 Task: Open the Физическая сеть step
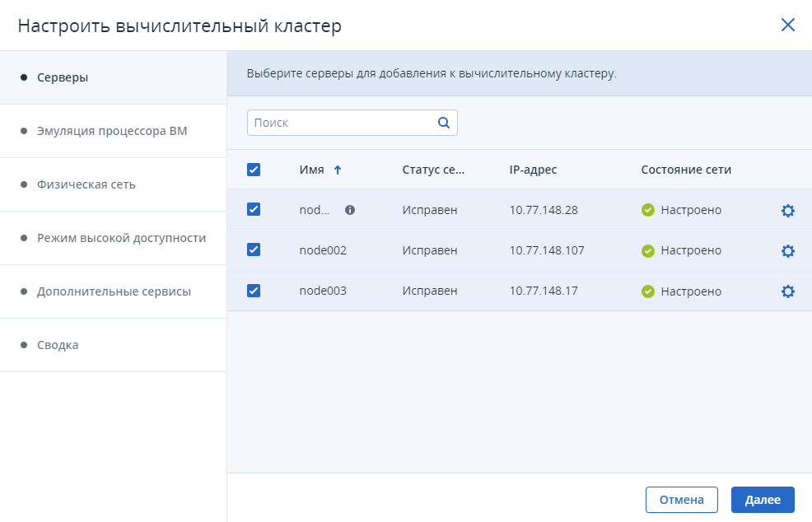[x=114, y=184]
